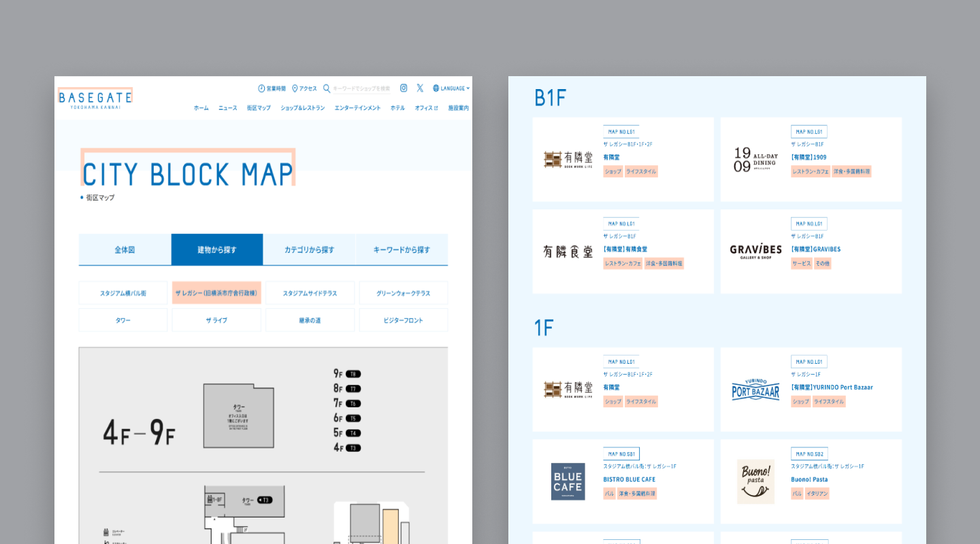Click the T8 marker beside 9F
This screenshot has height=544, width=980.
tap(353, 374)
